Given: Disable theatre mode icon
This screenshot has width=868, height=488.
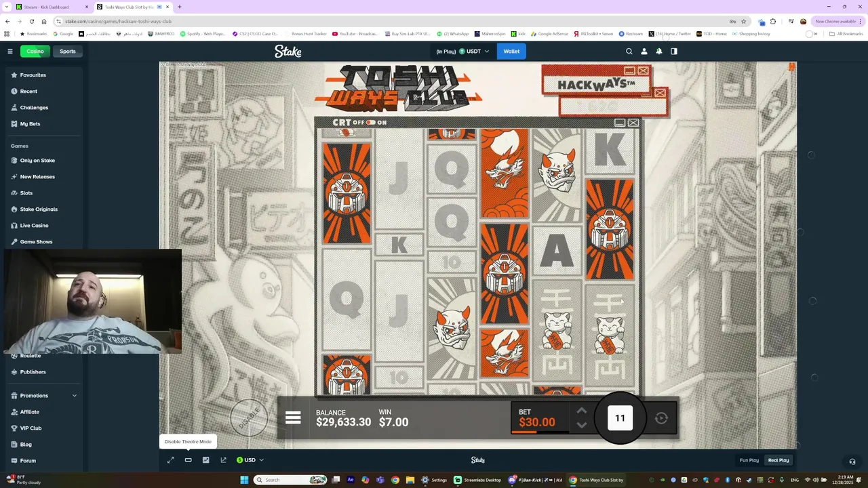Looking at the screenshot, I should 189,460.
